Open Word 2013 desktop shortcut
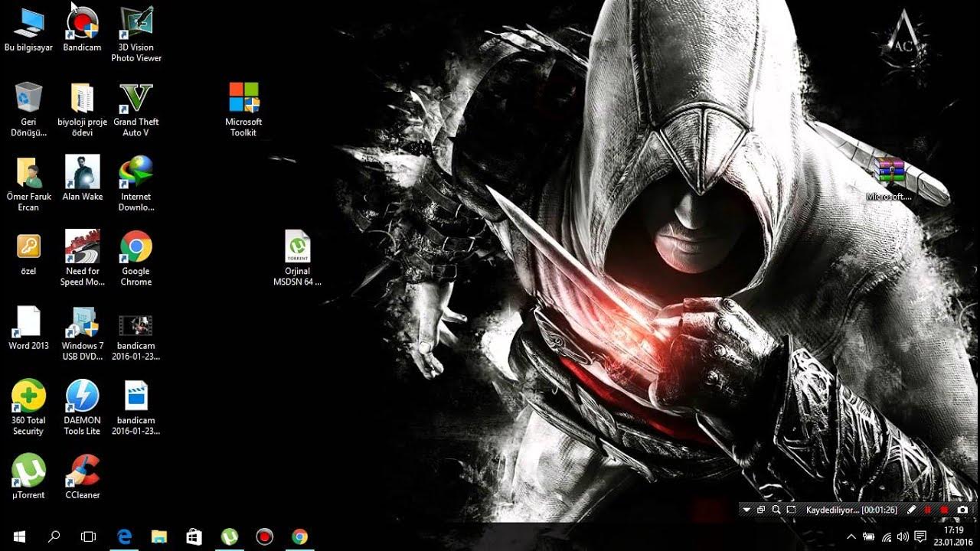The image size is (980, 551). tap(28, 328)
